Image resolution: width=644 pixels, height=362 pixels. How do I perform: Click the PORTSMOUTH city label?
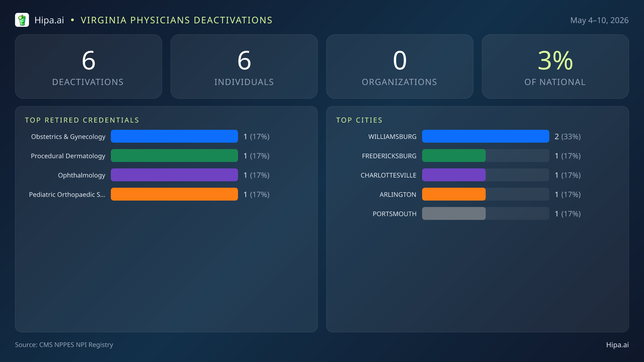click(394, 214)
